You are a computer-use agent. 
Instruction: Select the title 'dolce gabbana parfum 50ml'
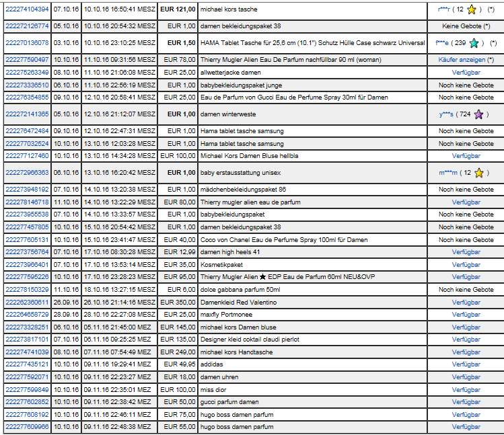[x=240, y=290]
